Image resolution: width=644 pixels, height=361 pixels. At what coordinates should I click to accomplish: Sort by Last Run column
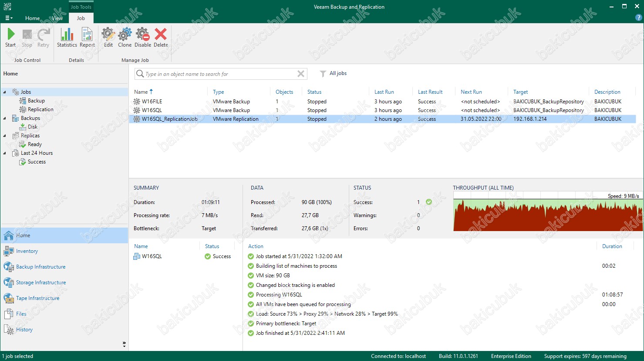(384, 92)
